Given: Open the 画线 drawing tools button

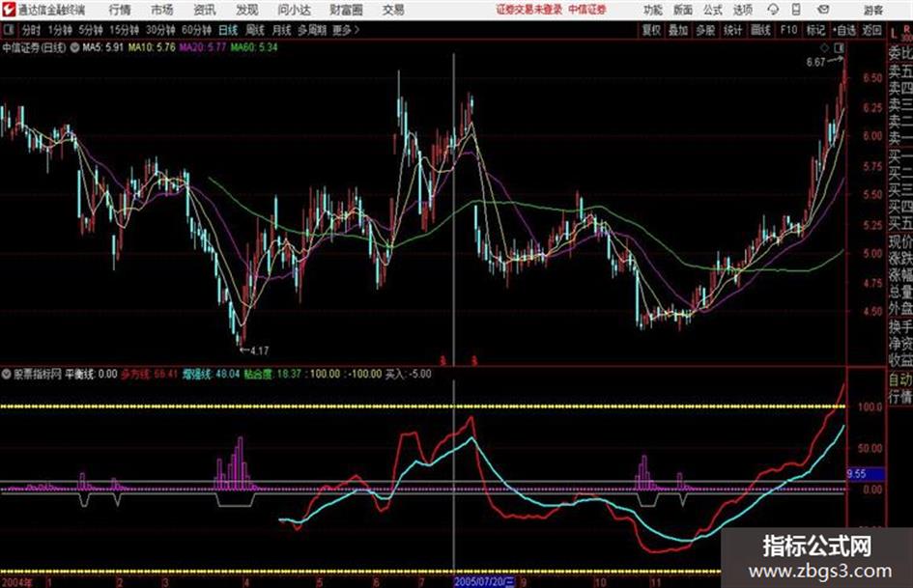Looking at the screenshot, I should coord(760,30).
